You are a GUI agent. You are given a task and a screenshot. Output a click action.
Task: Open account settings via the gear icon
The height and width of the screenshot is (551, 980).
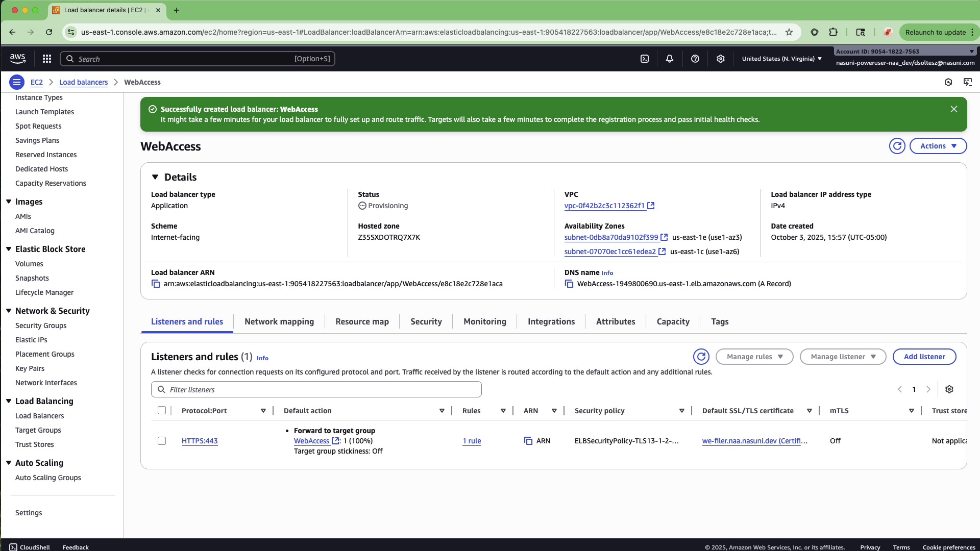point(720,58)
